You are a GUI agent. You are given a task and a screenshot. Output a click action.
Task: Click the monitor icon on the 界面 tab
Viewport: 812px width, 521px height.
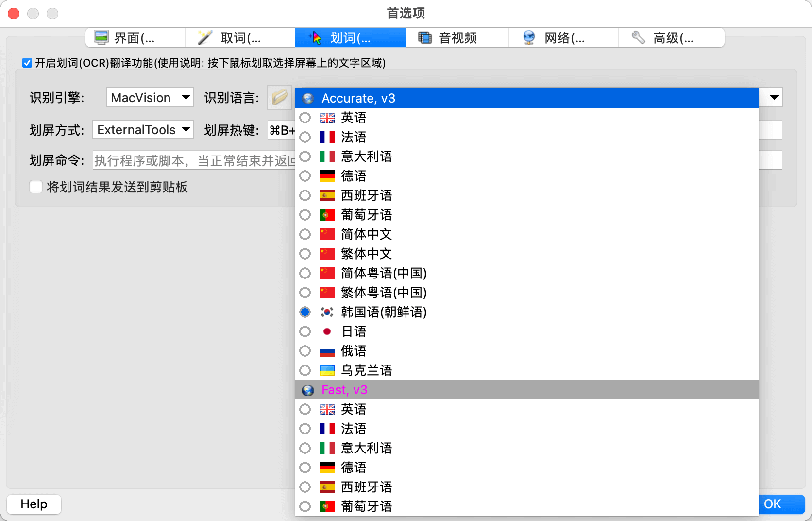click(101, 37)
